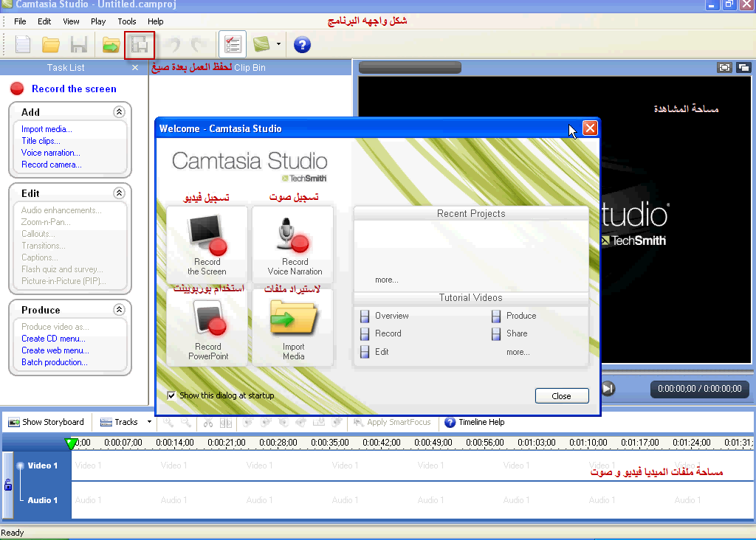Click Create web menu... link
The width and height of the screenshot is (756, 540).
tap(55, 350)
